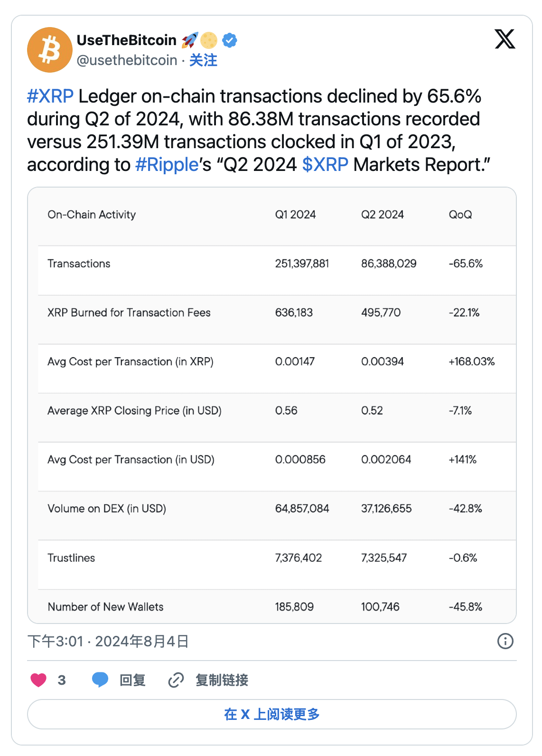This screenshot has width=542, height=756.
Task: Click the UseTheBitcoin display name
Action: 127,40
